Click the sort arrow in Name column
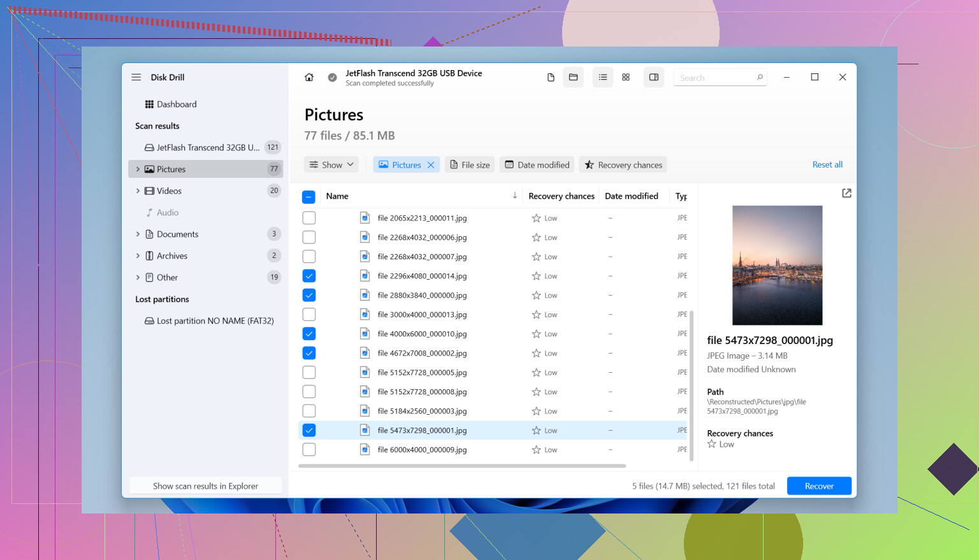Image resolution: width=979 pixels, height=560 pixels. [515, 196]
